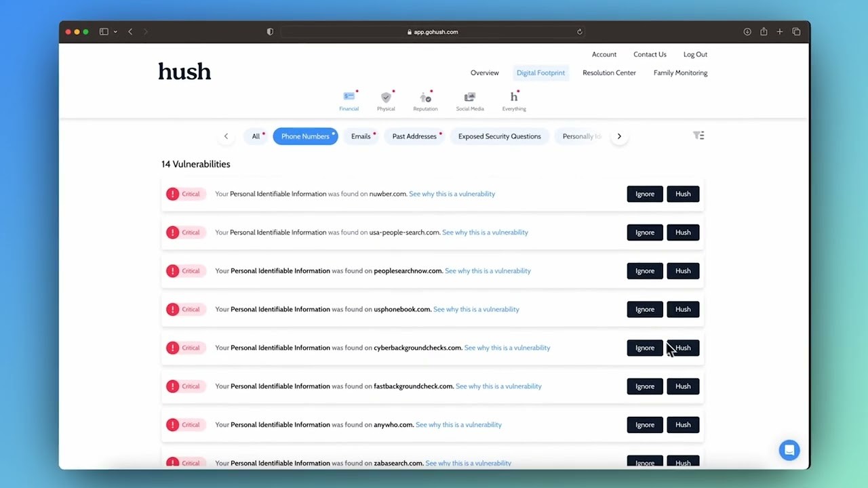
Task: Show more filter chips with right chevron
Action: (x=619, y=136)
